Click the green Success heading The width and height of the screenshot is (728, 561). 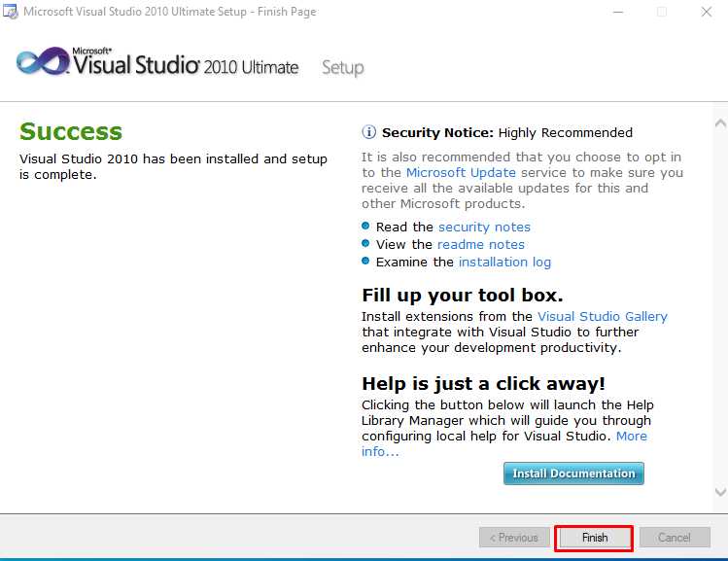(71, 131)
